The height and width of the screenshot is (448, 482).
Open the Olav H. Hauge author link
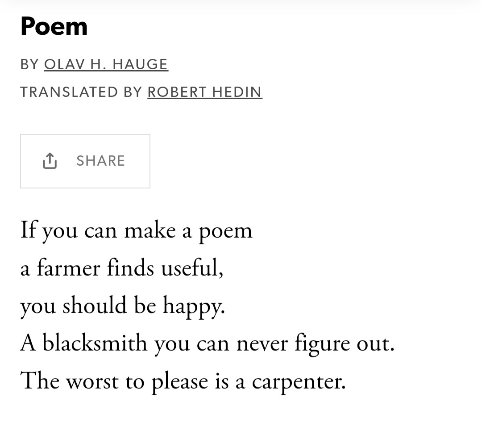click(106, 64)
